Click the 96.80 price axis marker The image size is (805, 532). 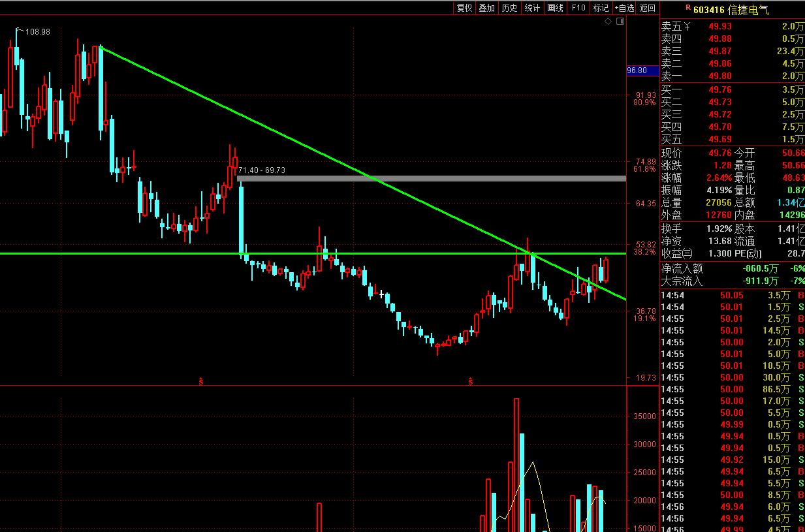[642, 70]
